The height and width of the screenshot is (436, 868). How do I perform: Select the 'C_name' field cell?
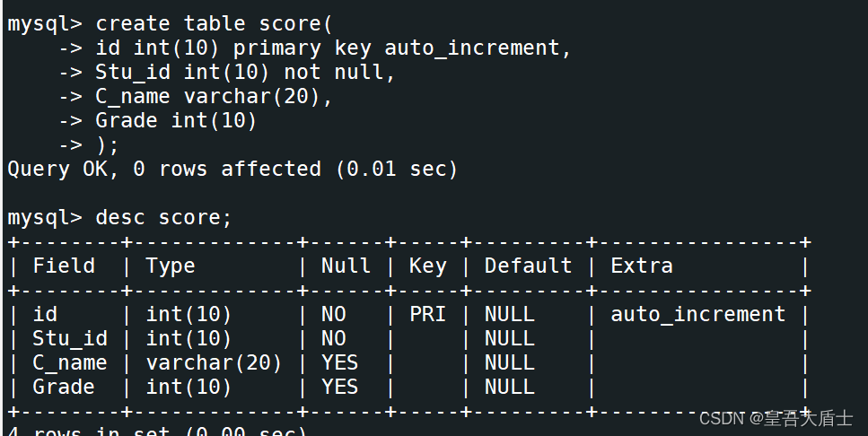point(70,363)
